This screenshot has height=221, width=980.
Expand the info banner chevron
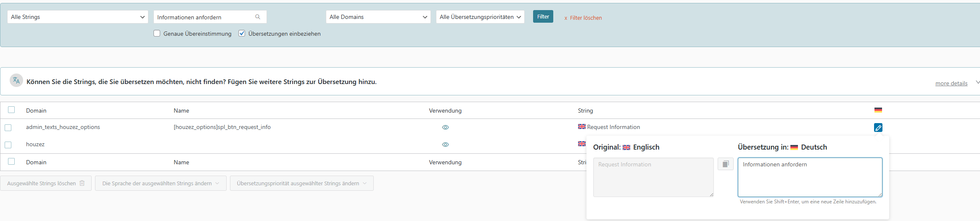977,82
